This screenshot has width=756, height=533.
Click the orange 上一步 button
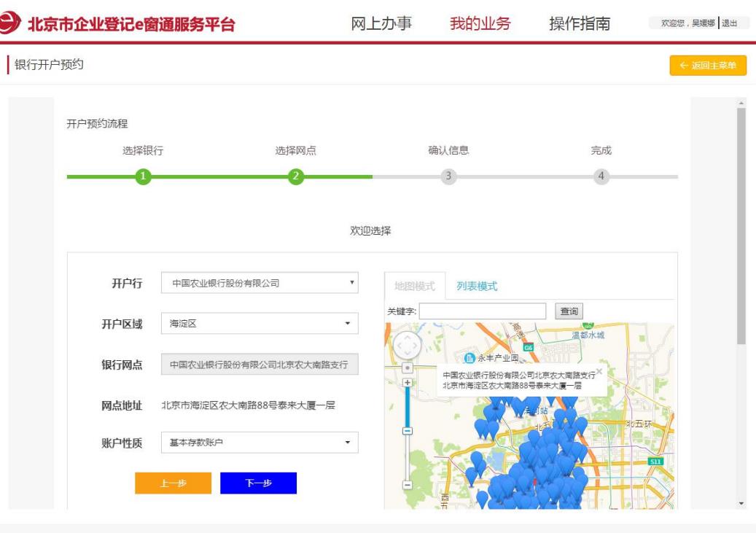tap(173, 483)
